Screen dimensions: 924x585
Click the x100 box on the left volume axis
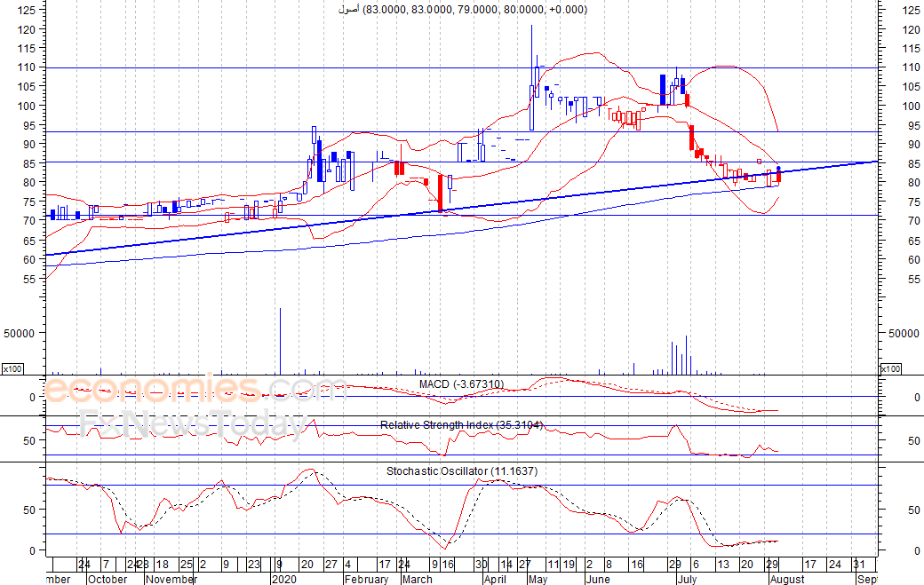click(12, 369)
